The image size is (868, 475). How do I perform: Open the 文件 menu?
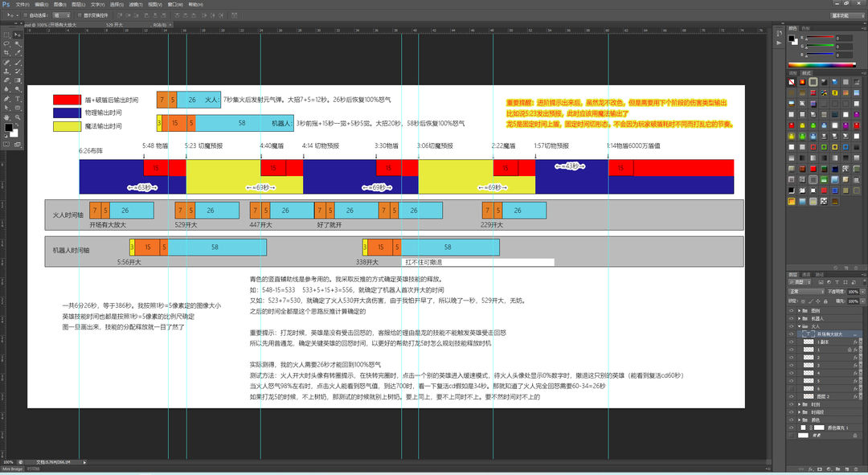23,5
